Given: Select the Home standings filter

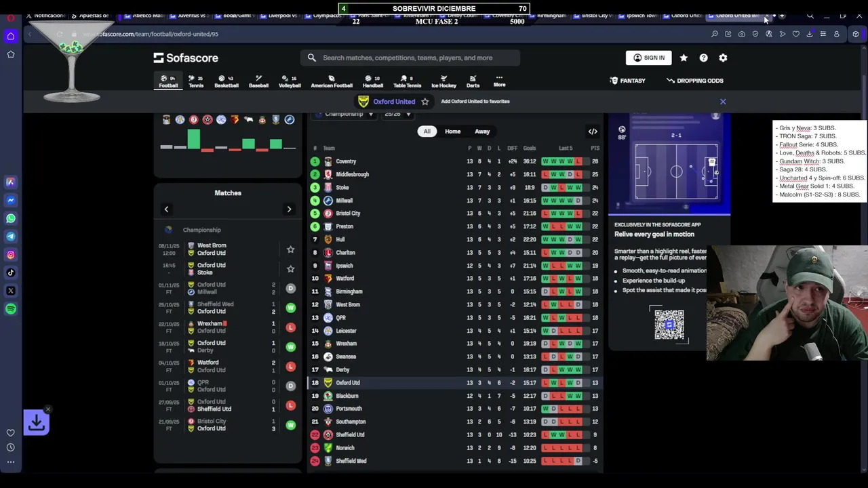Looking at the screenshot, I should tap(452, 131).
